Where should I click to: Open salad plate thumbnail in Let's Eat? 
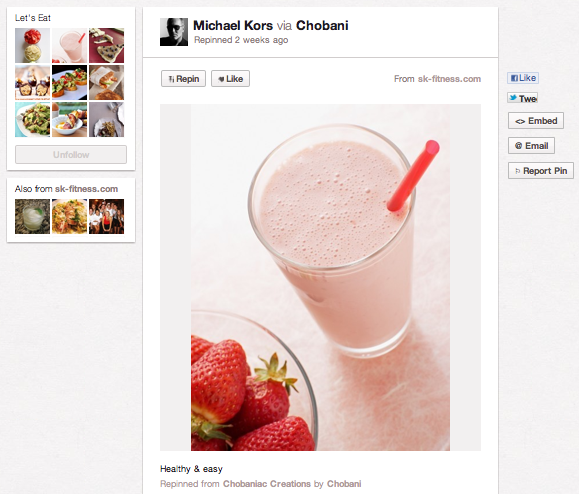tap(32, 120)
